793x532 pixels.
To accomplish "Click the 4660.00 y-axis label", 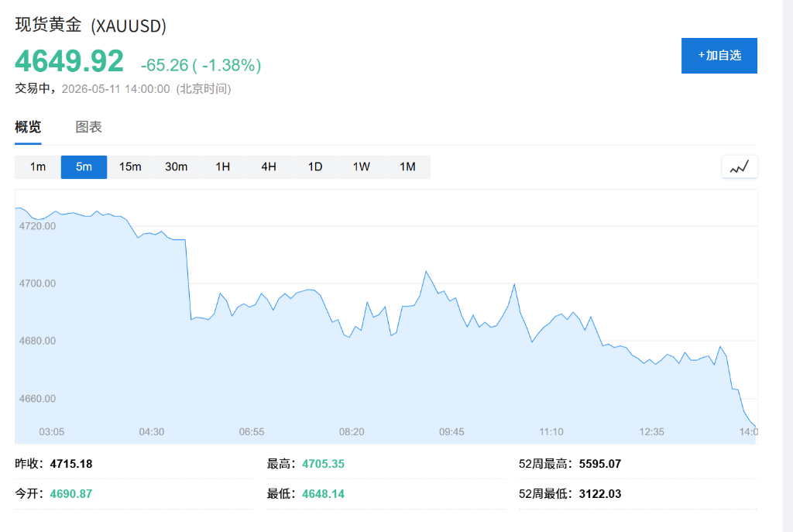I will click(x=37, y=399).
